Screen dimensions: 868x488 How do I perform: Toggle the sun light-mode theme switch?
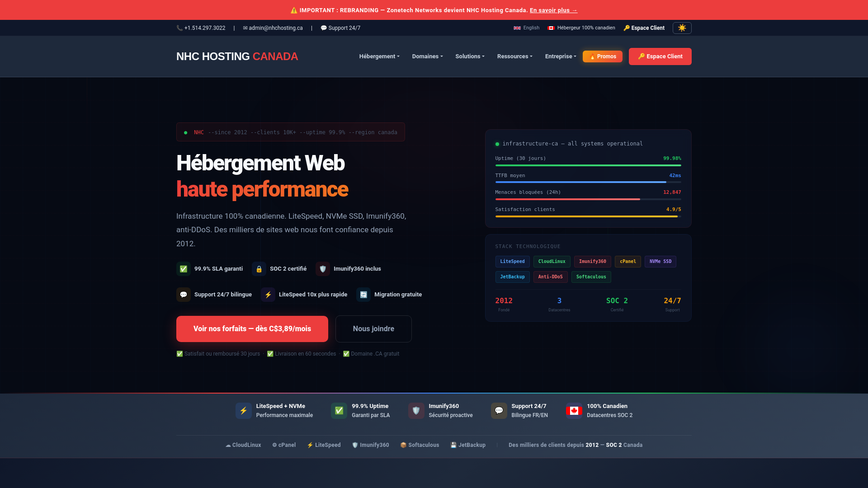682,28
